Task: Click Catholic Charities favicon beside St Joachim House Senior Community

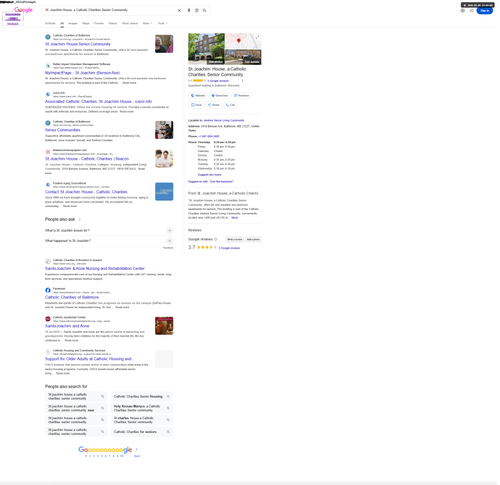Action: (48, 37)
